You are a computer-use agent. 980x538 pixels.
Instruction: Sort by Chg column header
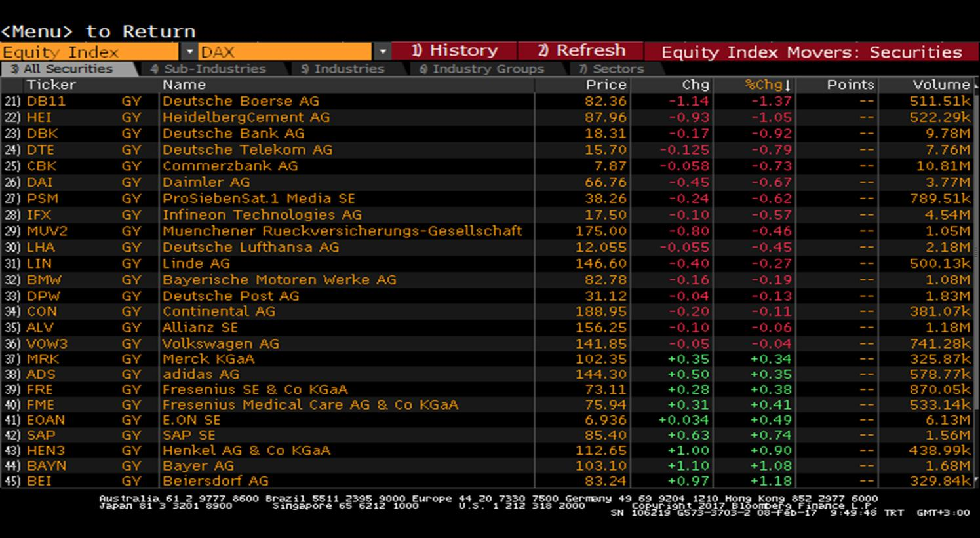click(x=695, y=85)
